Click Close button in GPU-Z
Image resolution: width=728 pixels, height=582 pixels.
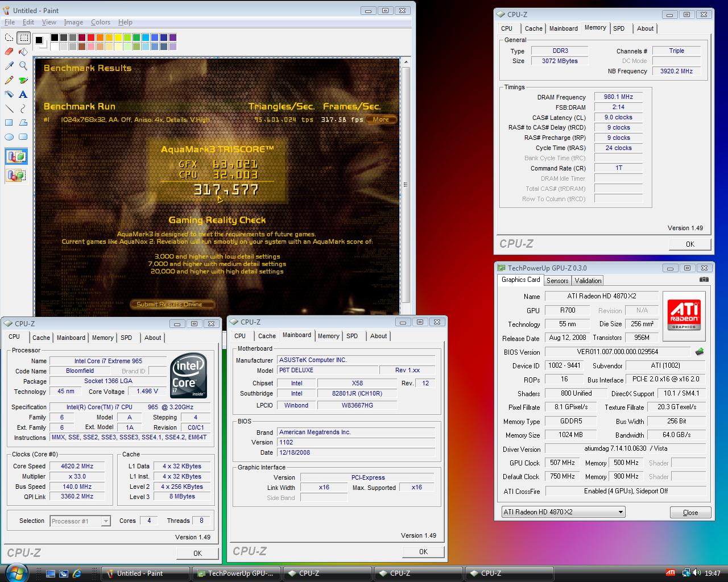690,512
